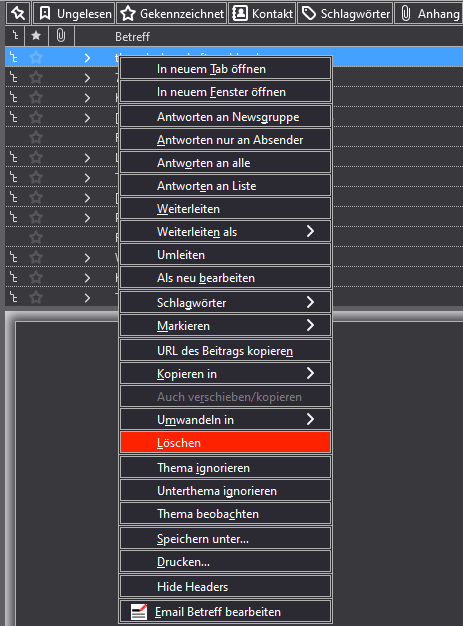Open the Umwandeln in submenu

pyautogui.click(x=226, y=420)
